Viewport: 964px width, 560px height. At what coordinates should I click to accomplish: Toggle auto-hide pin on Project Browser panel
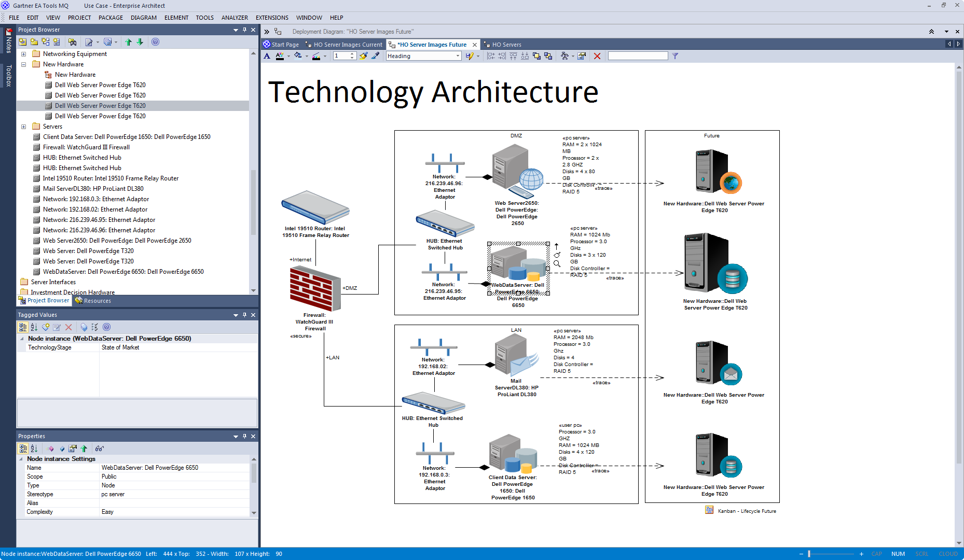(244, 30)
